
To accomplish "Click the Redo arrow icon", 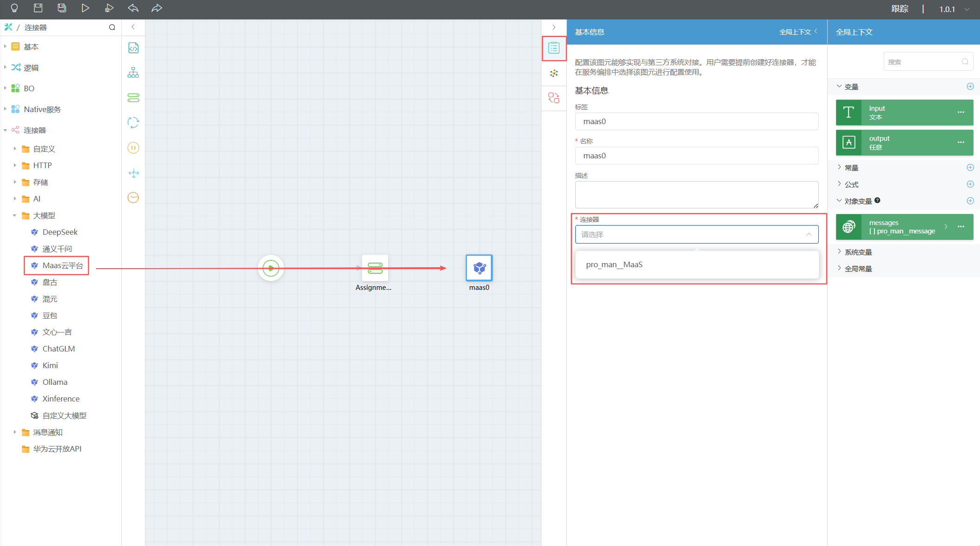I will point(157,8).
